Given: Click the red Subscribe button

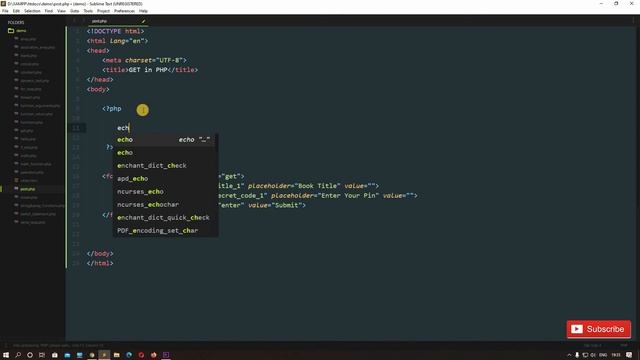Looking at the screenshot, I should [x=598, y=329].
